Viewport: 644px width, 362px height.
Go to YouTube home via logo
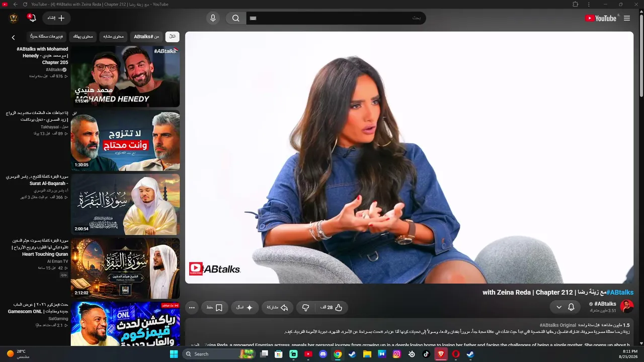click(601, 18)
